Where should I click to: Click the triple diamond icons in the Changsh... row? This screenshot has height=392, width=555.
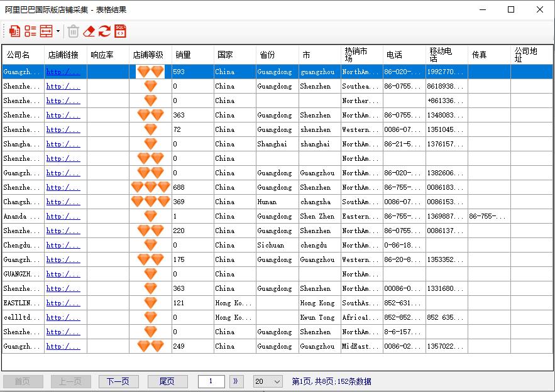click(150, 202)
